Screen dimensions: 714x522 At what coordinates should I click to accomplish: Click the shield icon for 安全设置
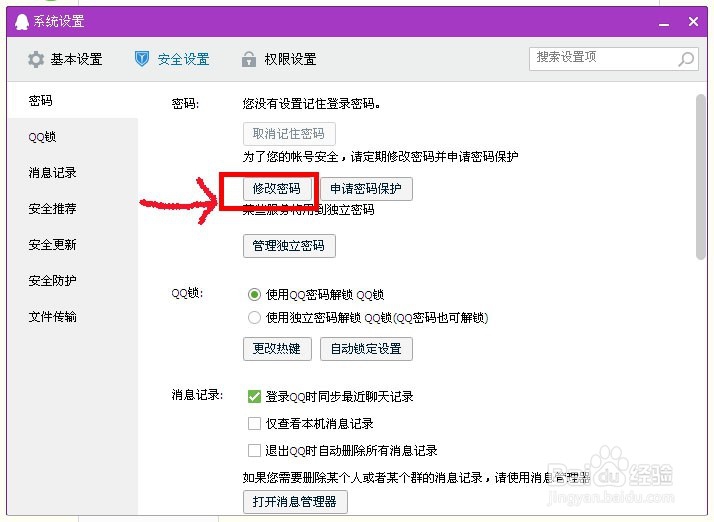[x=142, y=59]
